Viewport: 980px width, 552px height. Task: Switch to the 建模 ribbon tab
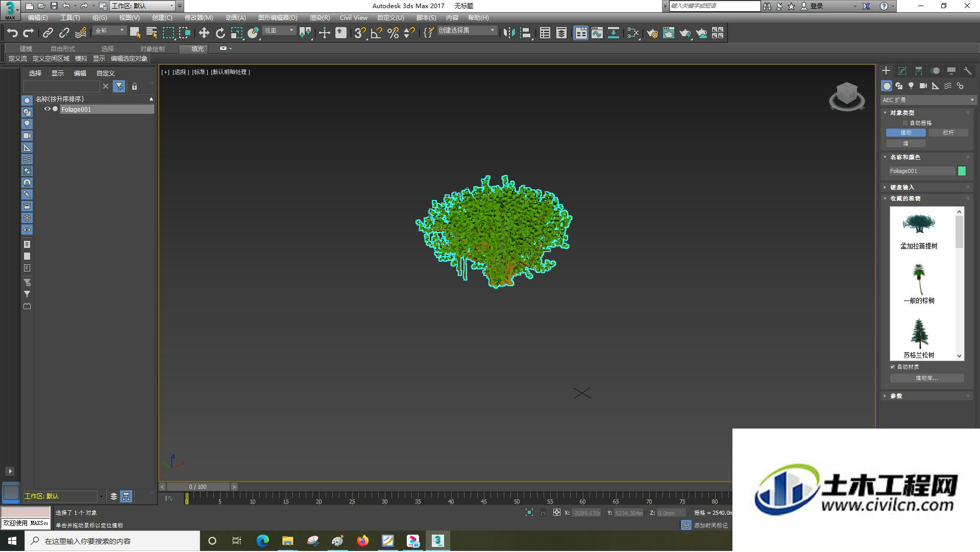26,48
